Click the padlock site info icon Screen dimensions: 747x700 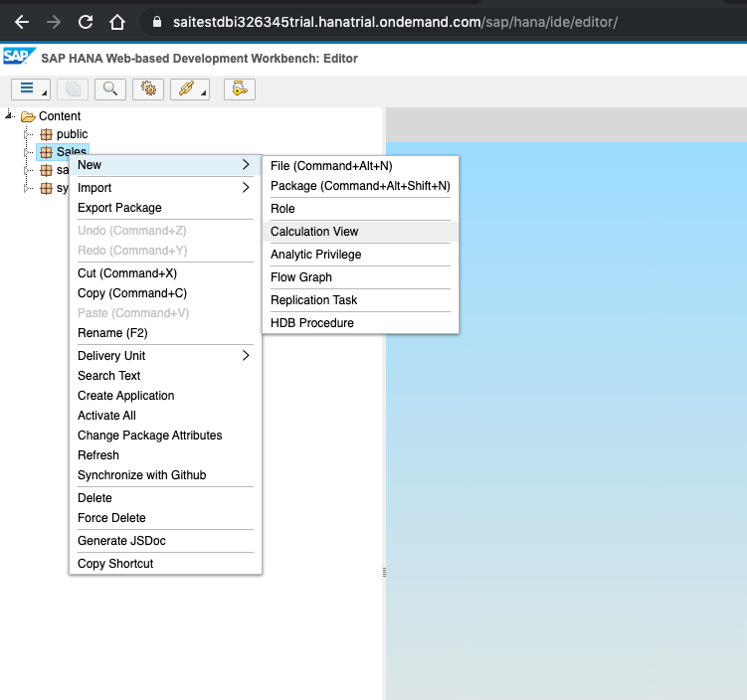point(157,22)
